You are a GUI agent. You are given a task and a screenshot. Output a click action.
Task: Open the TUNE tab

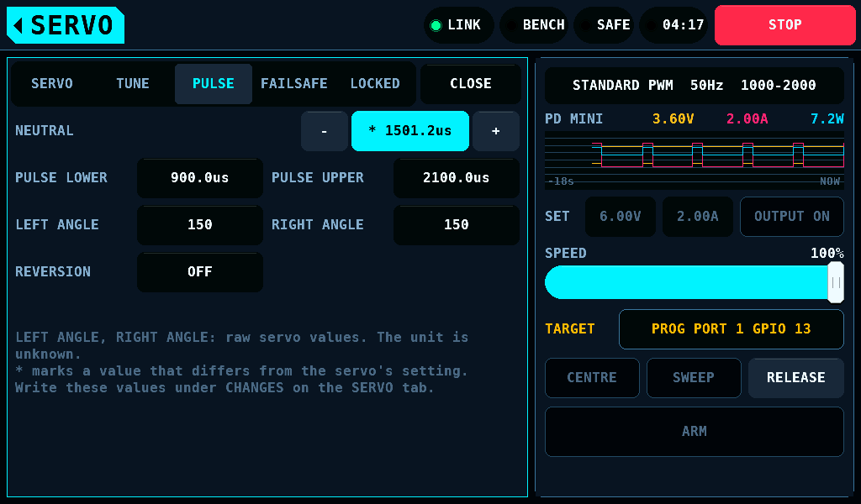132,84
